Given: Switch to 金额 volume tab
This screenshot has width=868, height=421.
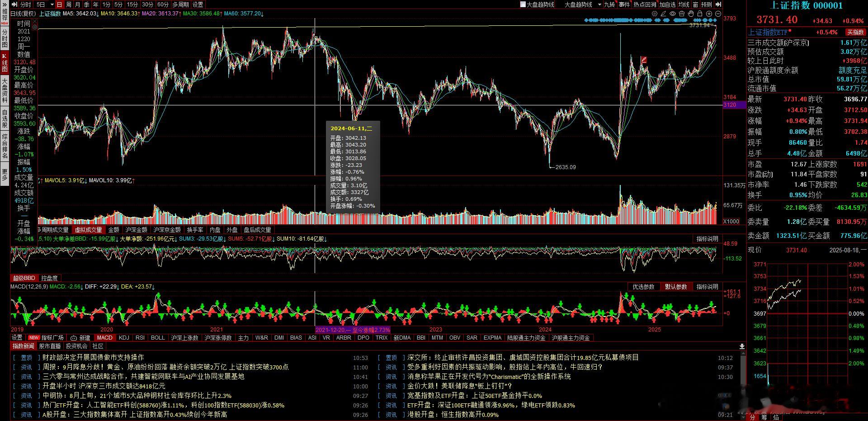Looking at the screenshot, I should [x=113, y=230].
